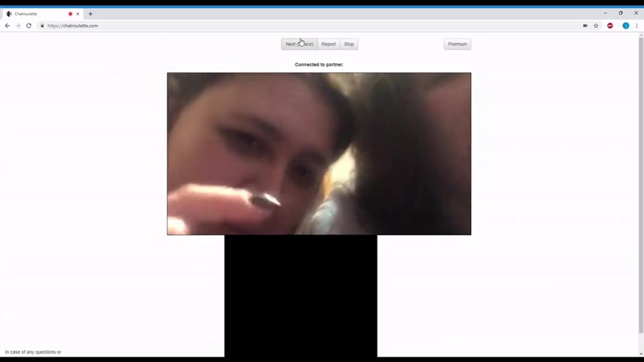This screenshot has width=644, height=362.
Task: Click 'Connected to partner.' status text
Action: point(319,64)
